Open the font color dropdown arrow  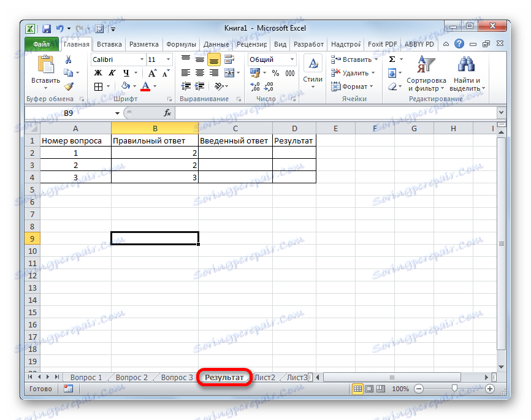pos(155,86)
